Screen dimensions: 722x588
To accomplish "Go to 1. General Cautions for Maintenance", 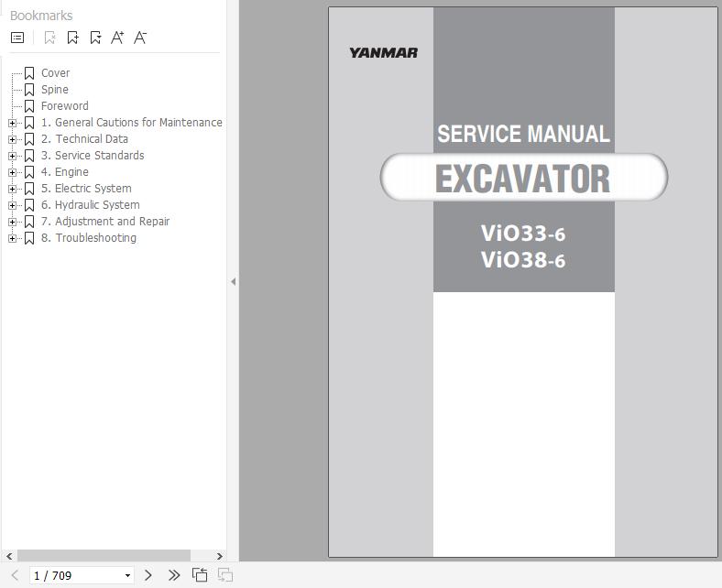I will pos(132,123).
